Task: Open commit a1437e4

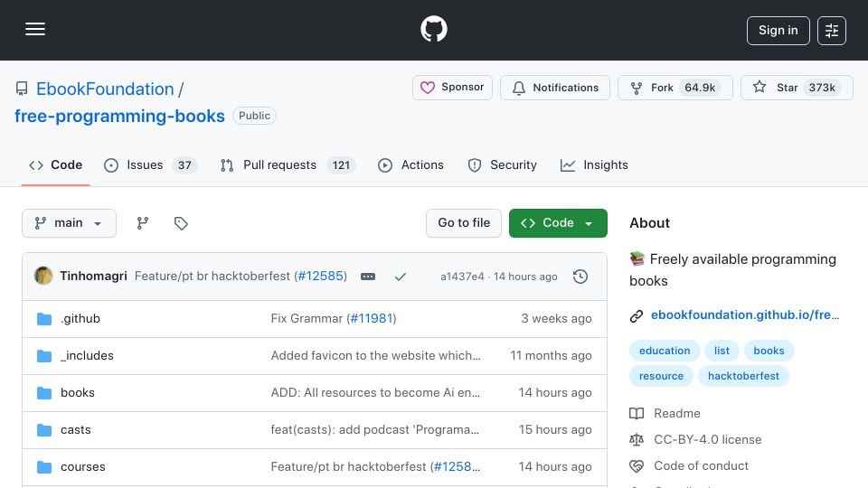Action: (x=462, y=277)
